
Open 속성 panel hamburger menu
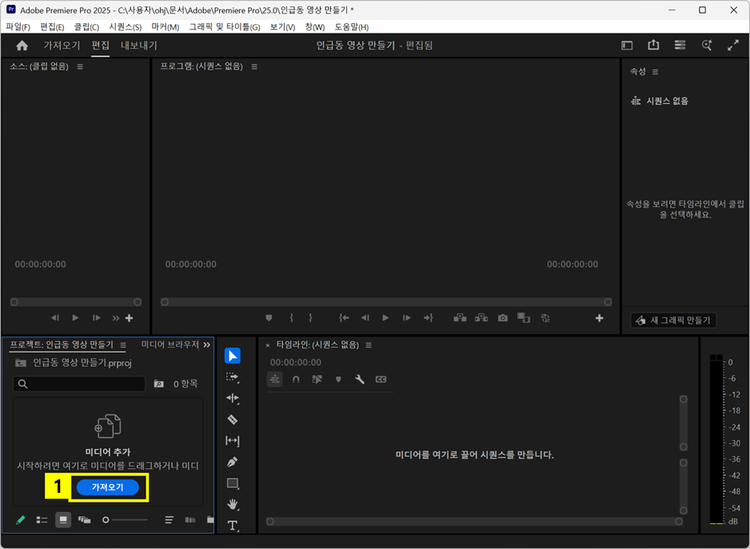tap(655, 72)
